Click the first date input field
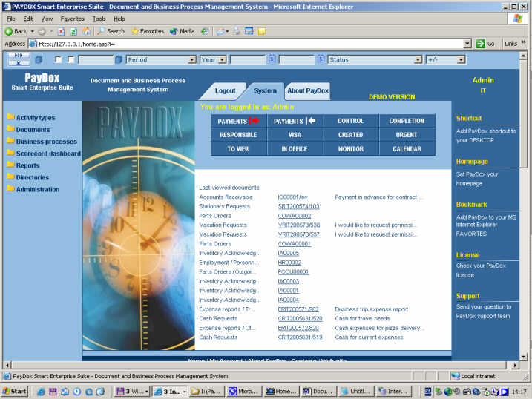Image resolution: width=532 pixels, height=399 pixels. (x=247, y=59)
